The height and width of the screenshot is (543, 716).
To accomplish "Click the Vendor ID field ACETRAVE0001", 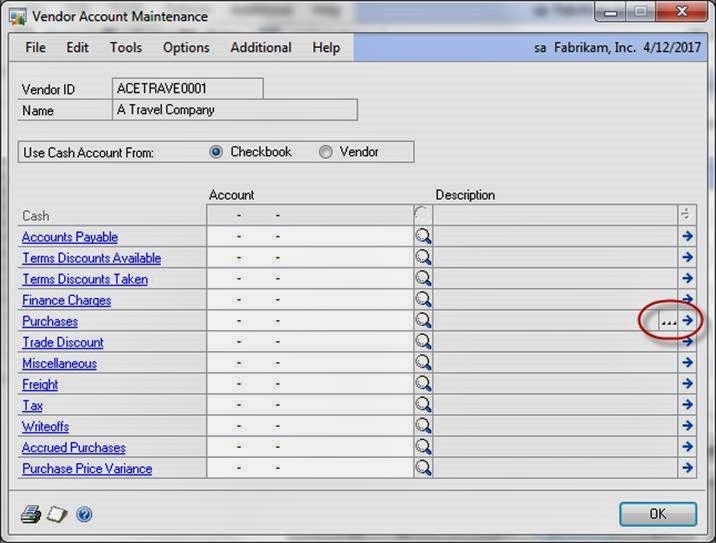I will point(188,88).
